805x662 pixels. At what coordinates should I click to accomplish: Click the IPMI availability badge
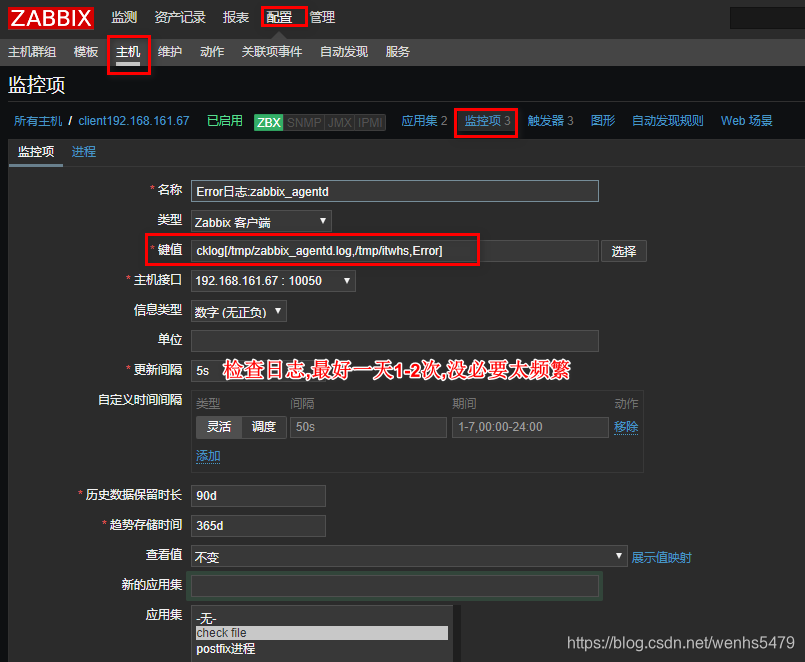pos(370,122)
